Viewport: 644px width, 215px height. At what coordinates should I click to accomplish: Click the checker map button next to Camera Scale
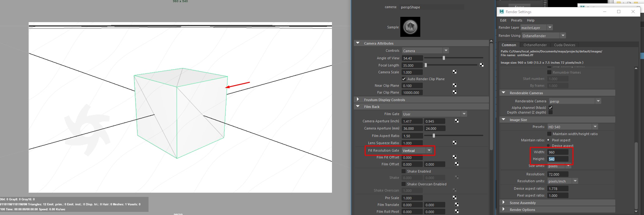[455, 72]
